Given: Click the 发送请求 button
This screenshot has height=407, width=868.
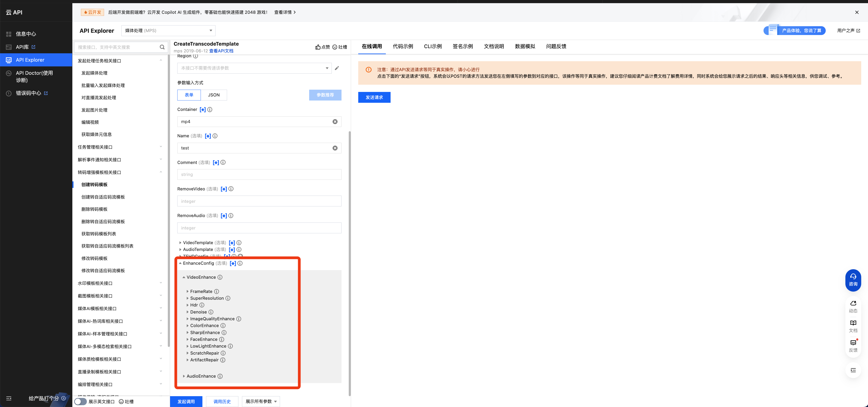Looking at the screenshot, I should coord(374,97).
